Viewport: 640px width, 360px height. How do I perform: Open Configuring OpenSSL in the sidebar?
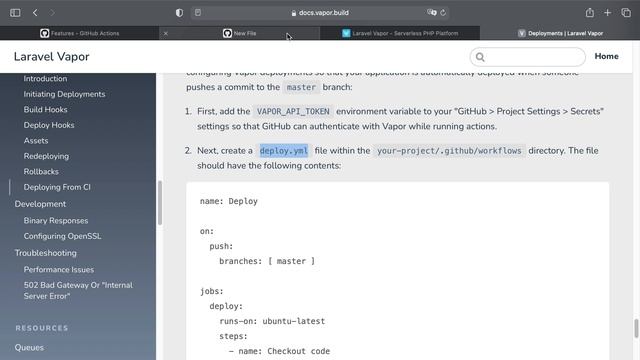(62, 236)
